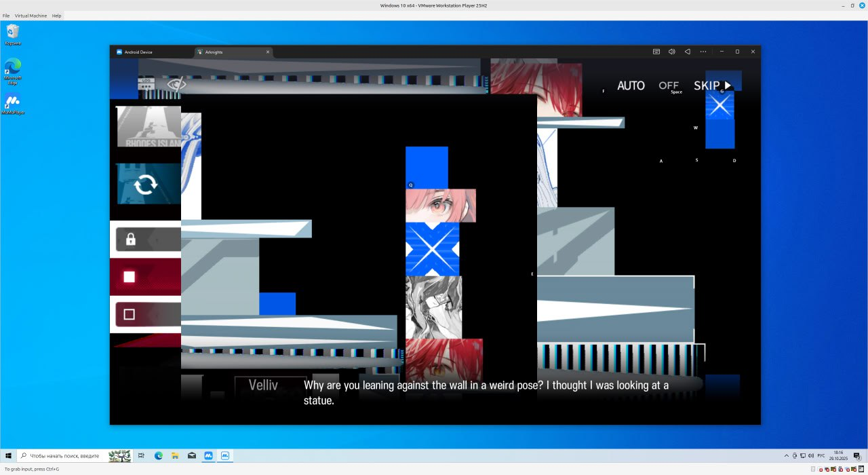The height and width of the screenshot is (475, 868).
Task: Open the Windows Start menu
Action: (8, 455)
